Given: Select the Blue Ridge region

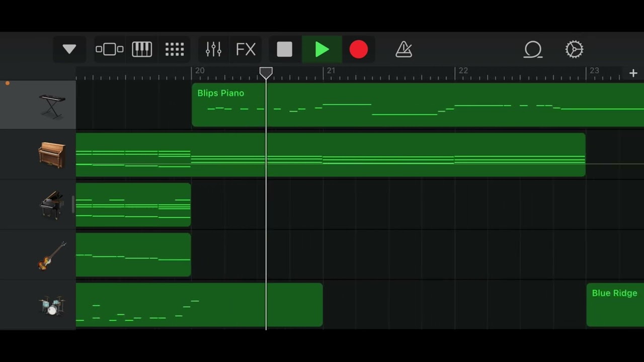Looking at the screenshot, I should (615, 305).
